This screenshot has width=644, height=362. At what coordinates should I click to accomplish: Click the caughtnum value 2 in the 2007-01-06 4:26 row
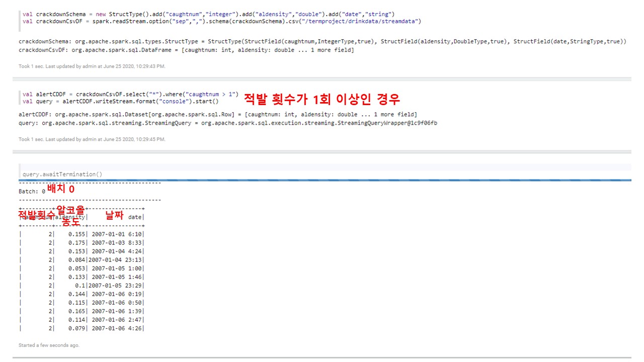click(x=50, y=328)
